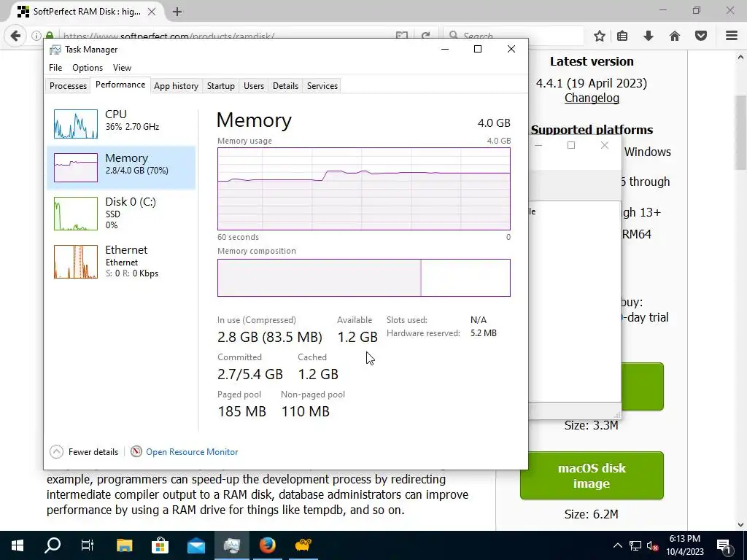Click the Memory usage graph

363,189
